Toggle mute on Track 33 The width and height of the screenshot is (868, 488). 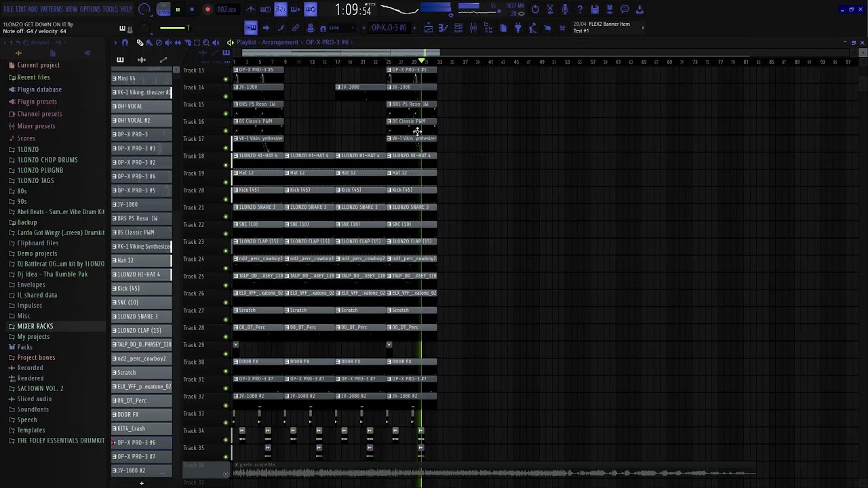(x=226, y=422)
